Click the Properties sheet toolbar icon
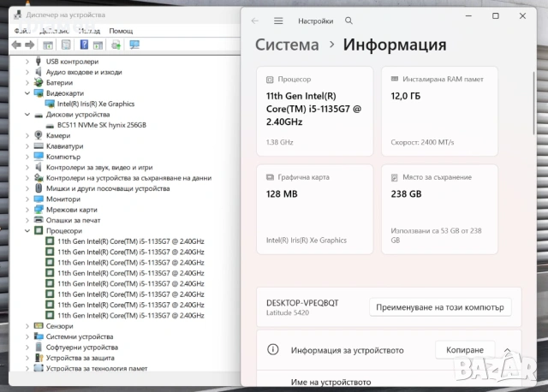548x392 pixels. coord(66,45)
